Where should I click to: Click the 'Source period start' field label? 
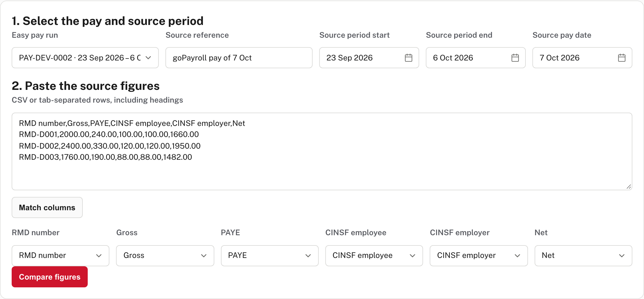(354, 35)
